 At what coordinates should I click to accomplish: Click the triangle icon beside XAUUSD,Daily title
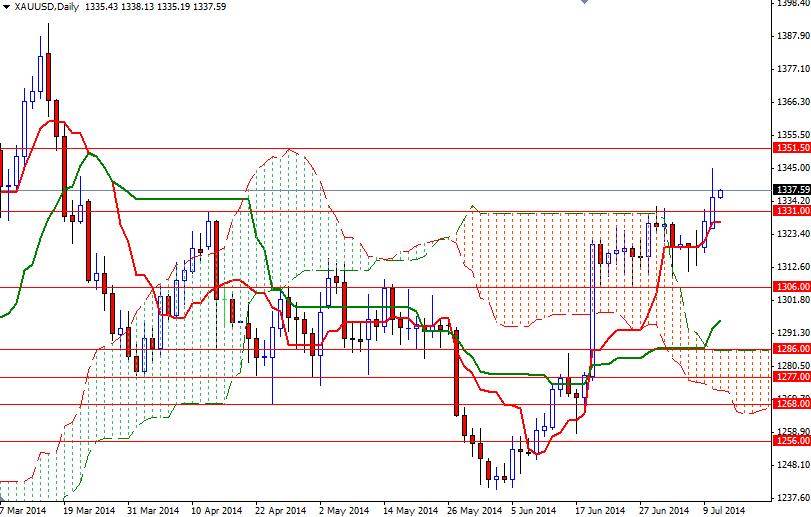[x=6, y=7]
